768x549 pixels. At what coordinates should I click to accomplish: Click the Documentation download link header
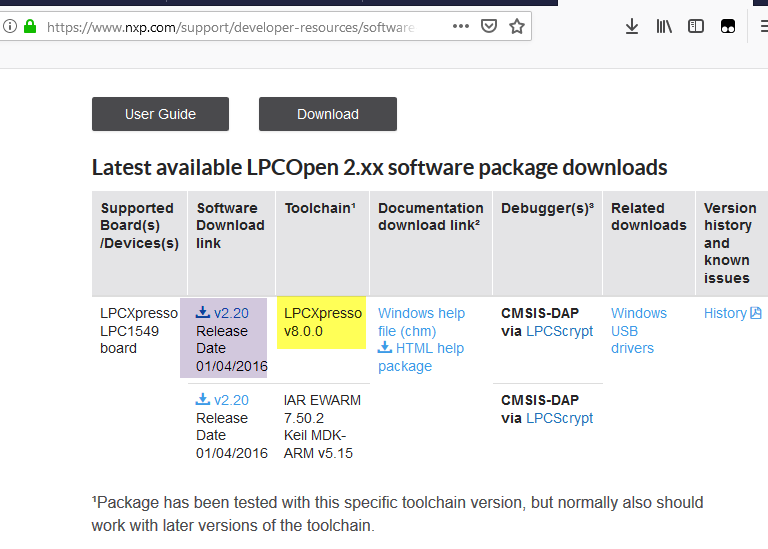(x=431, y=243)
